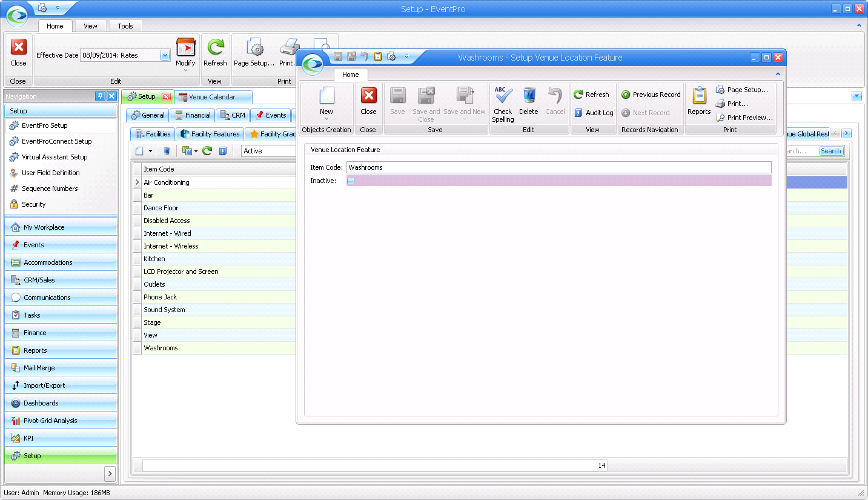Open the Facility Features tab
This screenshot has width=868, height=500.
210,134
